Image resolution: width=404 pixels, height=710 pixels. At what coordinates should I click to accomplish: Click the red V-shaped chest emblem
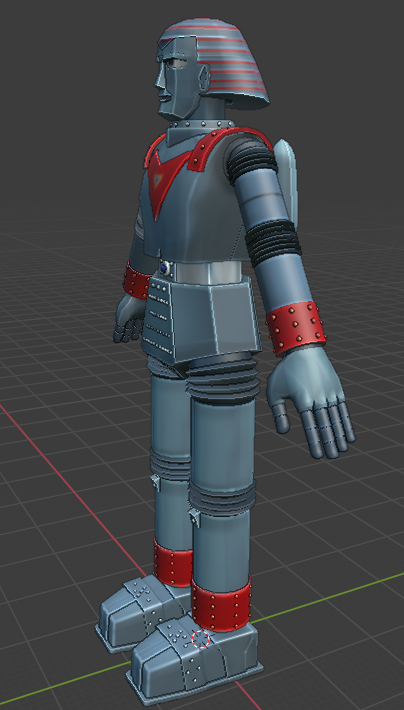point(165,183)
